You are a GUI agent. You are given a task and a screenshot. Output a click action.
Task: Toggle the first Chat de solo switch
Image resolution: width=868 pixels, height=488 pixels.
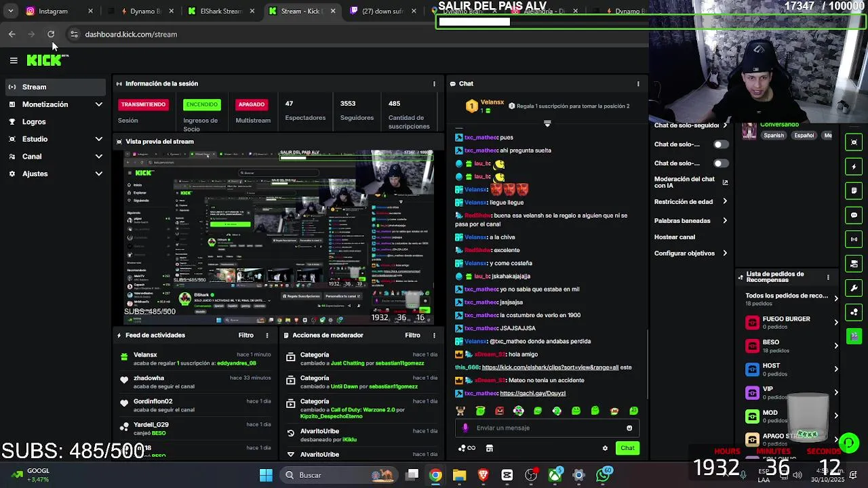click(x=721, y=144)
